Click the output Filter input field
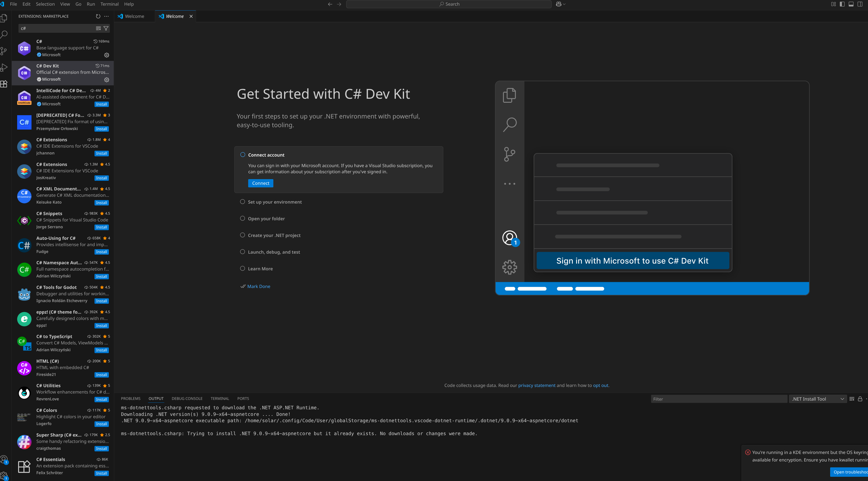868x481 pixels. pos(718,399)
